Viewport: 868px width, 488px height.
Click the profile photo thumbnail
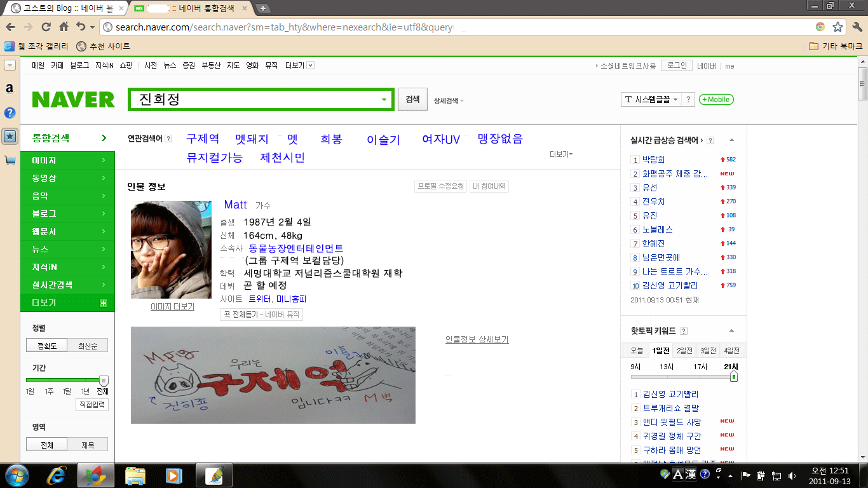pyautogui.click(x=171, y=250)
